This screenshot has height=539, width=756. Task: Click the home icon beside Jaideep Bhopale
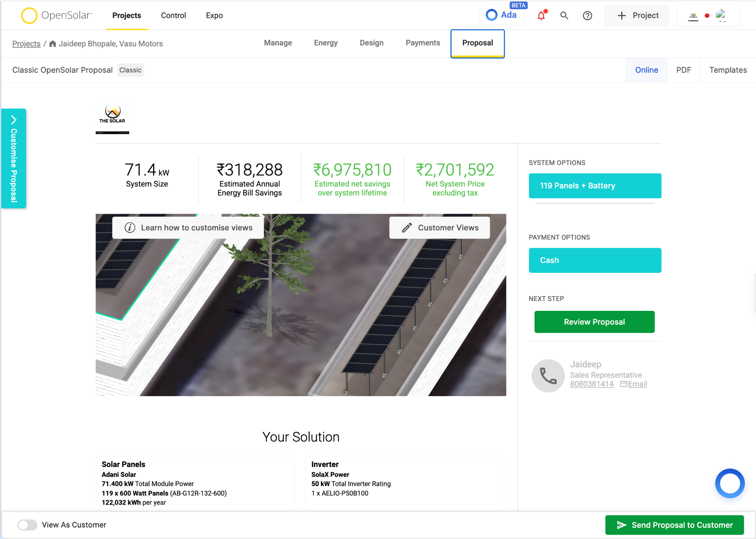[53, 44]
